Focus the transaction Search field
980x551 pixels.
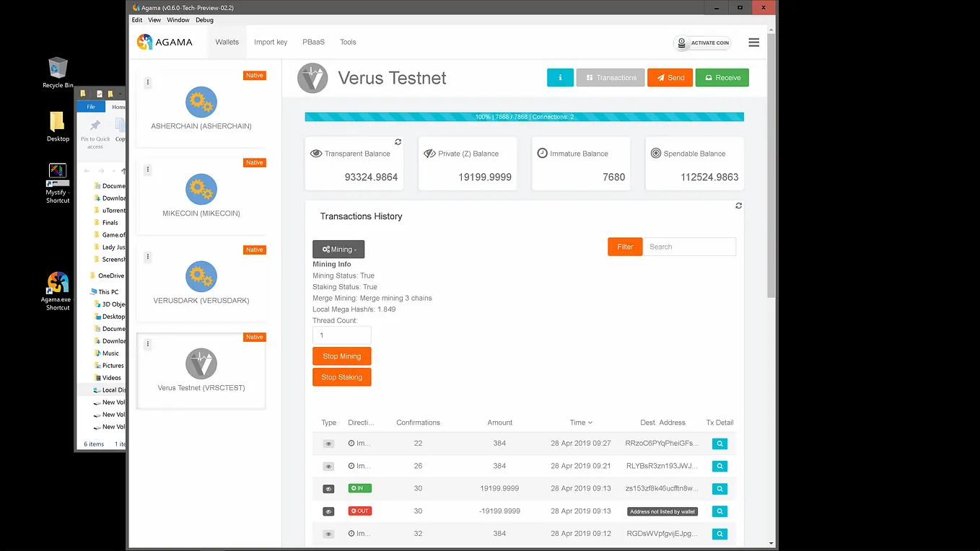coord(689,247)
